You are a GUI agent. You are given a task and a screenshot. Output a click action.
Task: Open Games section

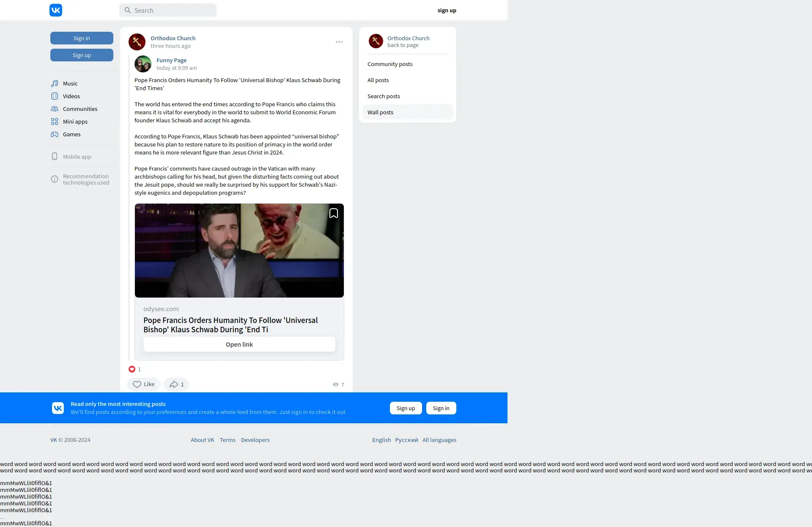(x=71, y=134)
